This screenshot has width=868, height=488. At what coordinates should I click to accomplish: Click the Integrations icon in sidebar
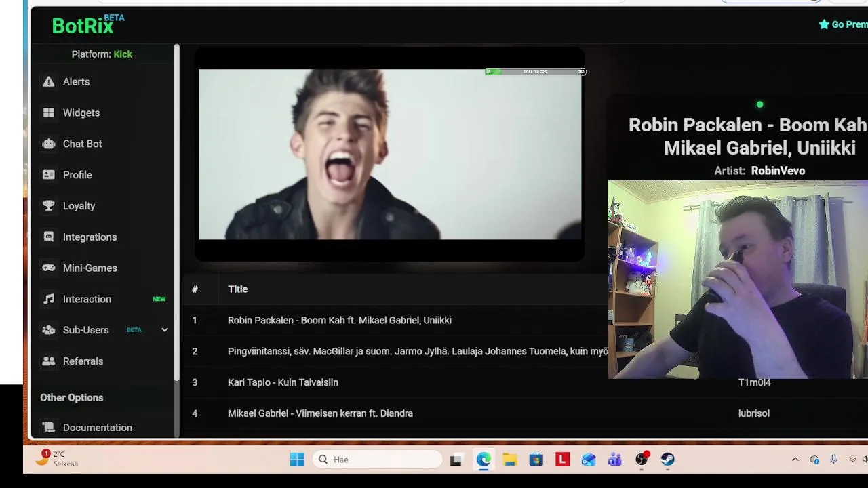pos(48,237)
